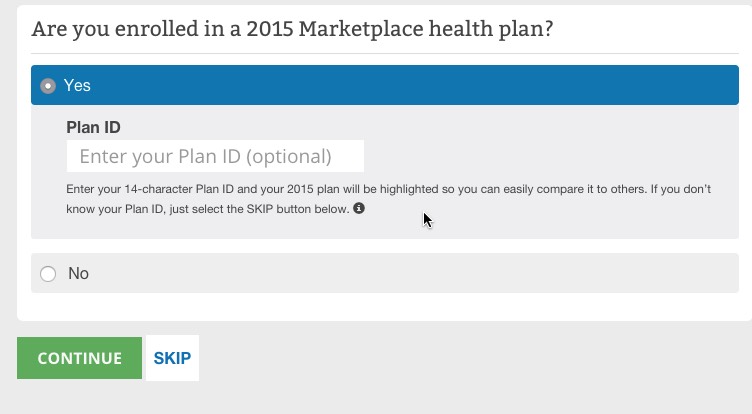Click the gray page background beside SKIP
Viewport: 752px width, 414px height.
tap(450, 370)
